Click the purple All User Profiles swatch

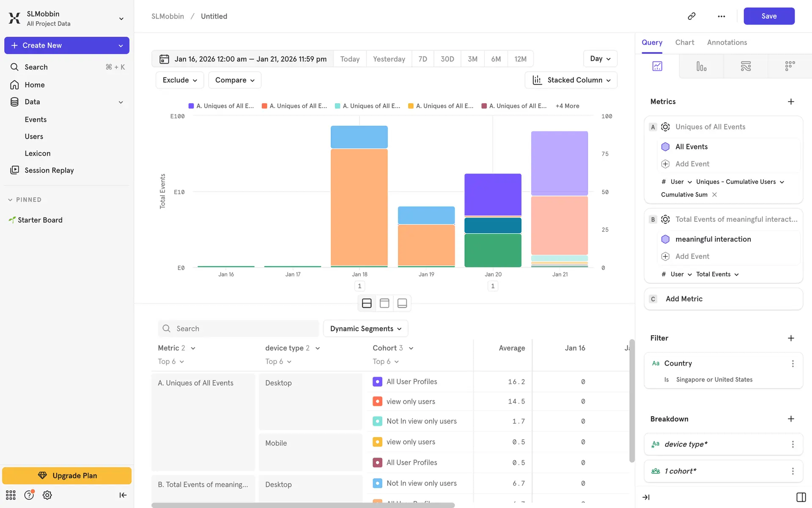point(377,381)
